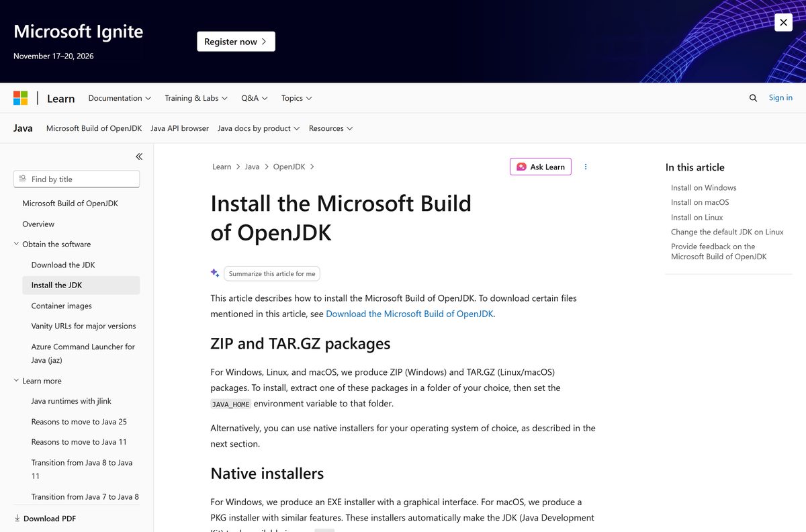This screenshot has height=532, width=806.
Task: Open Download the Microsoft Build of OpenJDK link
Action: [410, 314]
